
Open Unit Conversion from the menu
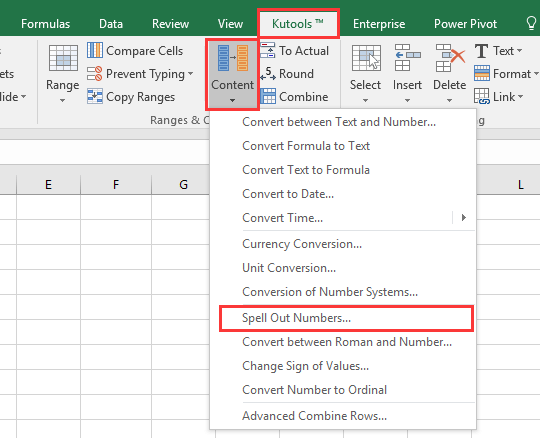343,268
